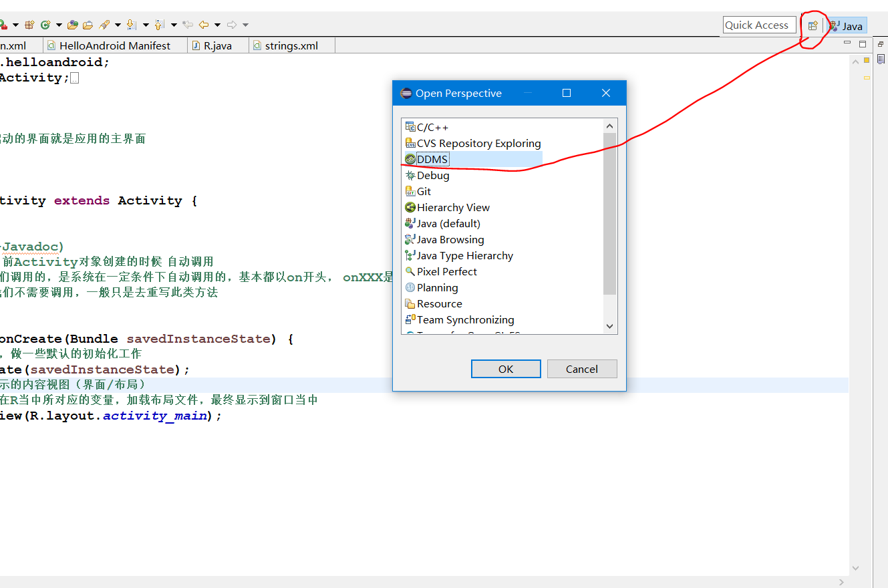Expand the Search dropdown arrow

[x=118, y=25]
